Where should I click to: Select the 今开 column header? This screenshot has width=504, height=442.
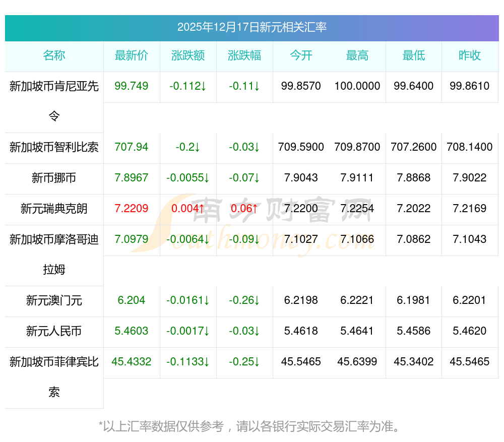301,56
